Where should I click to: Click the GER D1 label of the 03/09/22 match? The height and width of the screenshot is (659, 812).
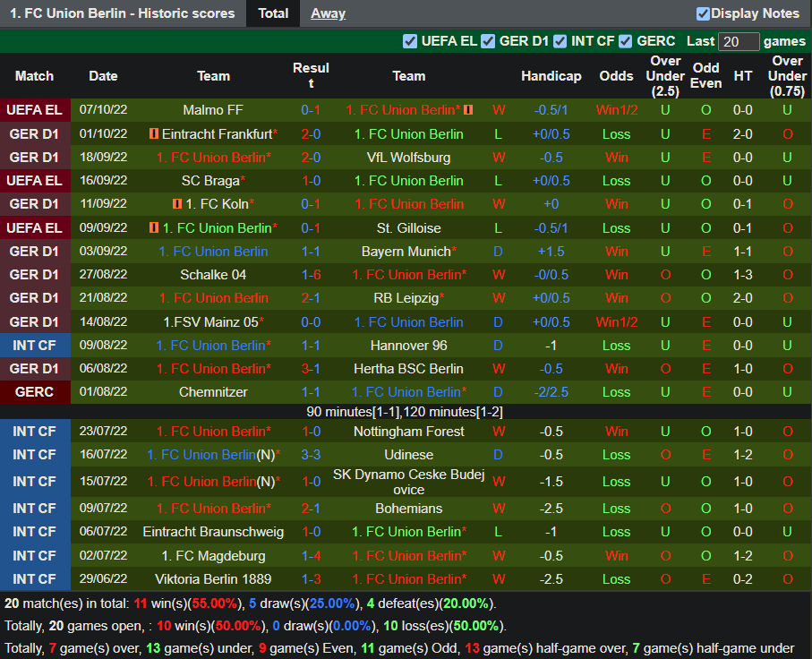[34, 252]
